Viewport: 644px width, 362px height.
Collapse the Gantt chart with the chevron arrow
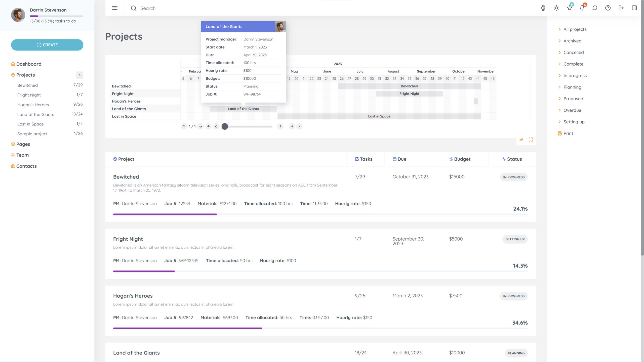pyautogui.click(x=184, y=126)
